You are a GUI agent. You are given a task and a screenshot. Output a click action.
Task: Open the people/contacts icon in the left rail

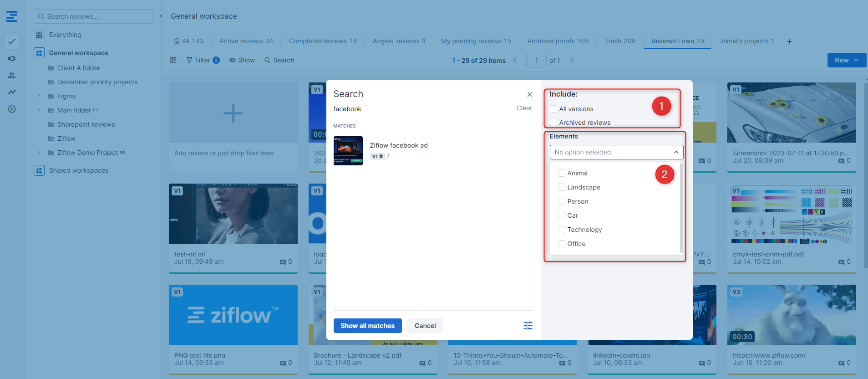[x=12, y=75]
